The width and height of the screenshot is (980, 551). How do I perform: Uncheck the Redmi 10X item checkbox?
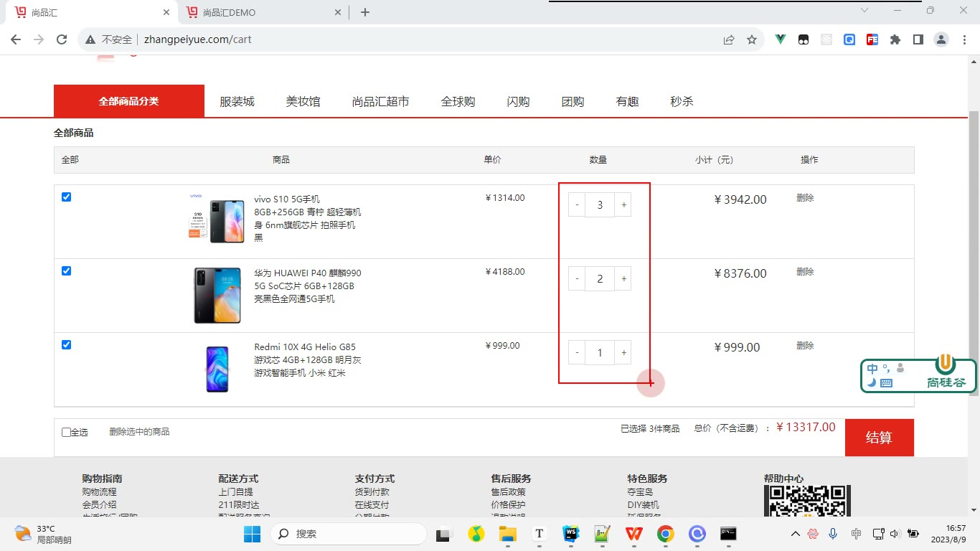tap(67, 345)
